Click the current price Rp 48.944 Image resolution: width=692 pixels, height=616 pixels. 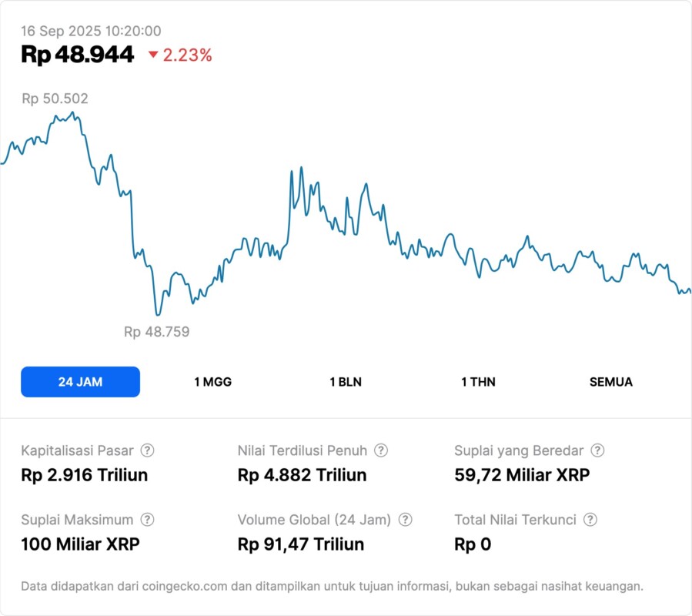pyautogui.click(x=78, y=54)
